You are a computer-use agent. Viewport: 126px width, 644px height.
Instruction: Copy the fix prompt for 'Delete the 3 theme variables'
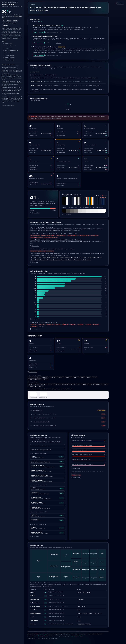[39, 43]
